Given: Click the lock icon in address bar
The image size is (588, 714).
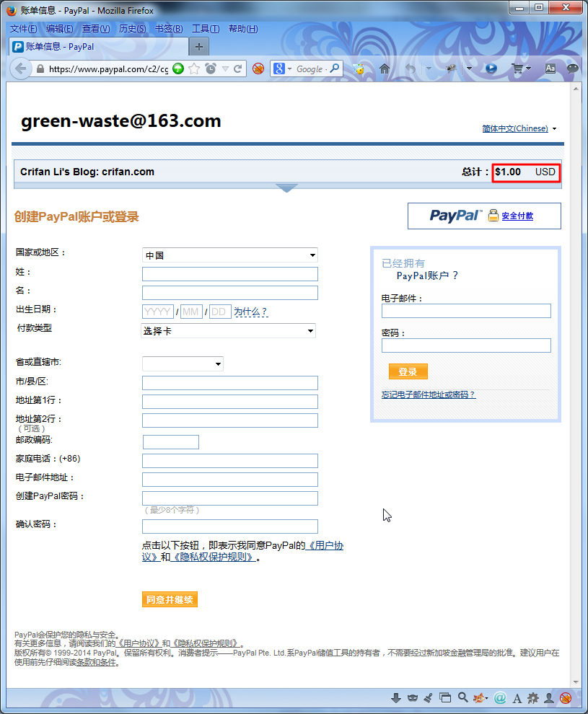Looking at the screenshot, I should coord(40,69).
